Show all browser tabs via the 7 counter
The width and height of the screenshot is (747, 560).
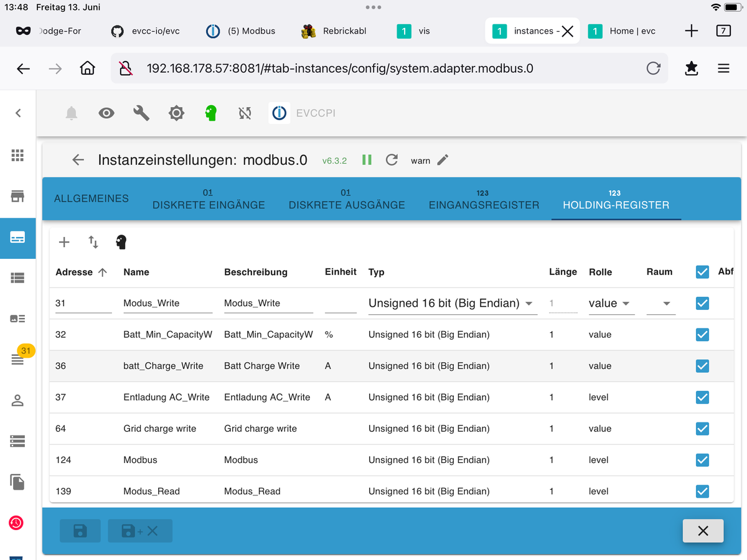point(723,31)
